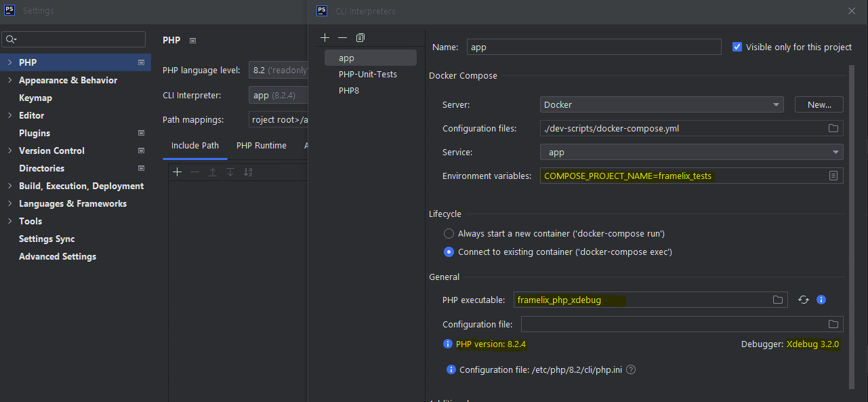
Task: Open the Service dropdown showing app
Action: [x=691, y=152]
